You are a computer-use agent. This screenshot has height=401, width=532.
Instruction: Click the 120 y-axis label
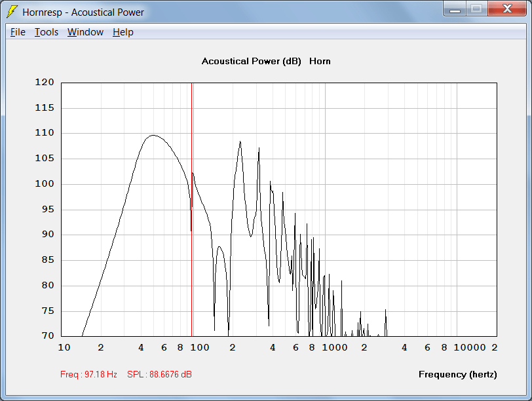click(x=45, y=83)
